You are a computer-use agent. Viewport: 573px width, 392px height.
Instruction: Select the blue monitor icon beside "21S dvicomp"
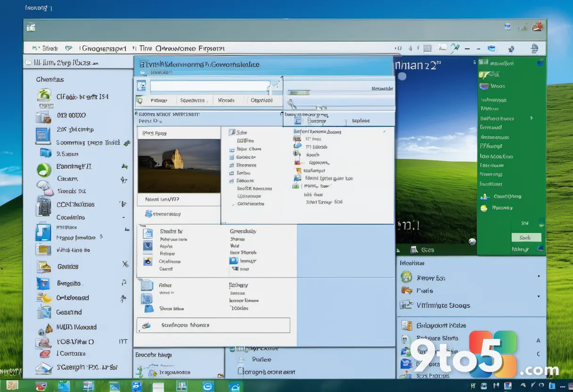43,135
